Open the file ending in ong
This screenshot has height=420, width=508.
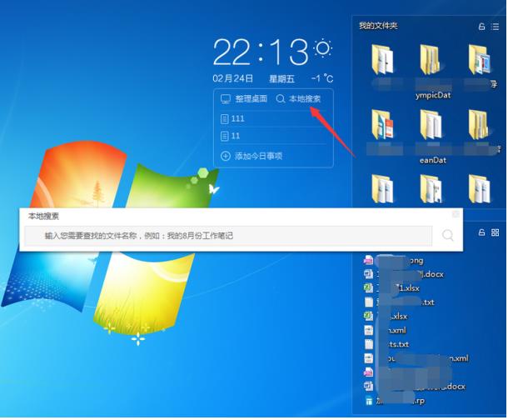[x=393, y=261]
